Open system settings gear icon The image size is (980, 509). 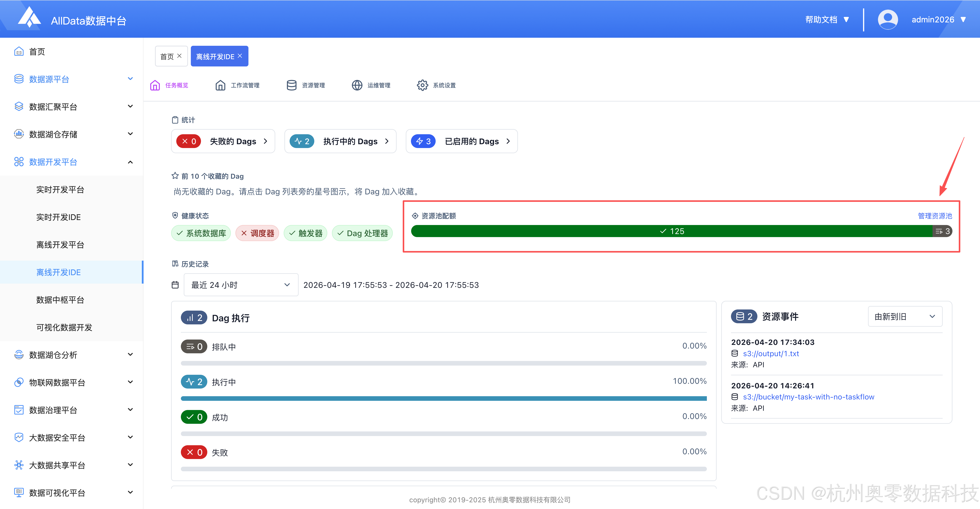(x=422, y=85)
